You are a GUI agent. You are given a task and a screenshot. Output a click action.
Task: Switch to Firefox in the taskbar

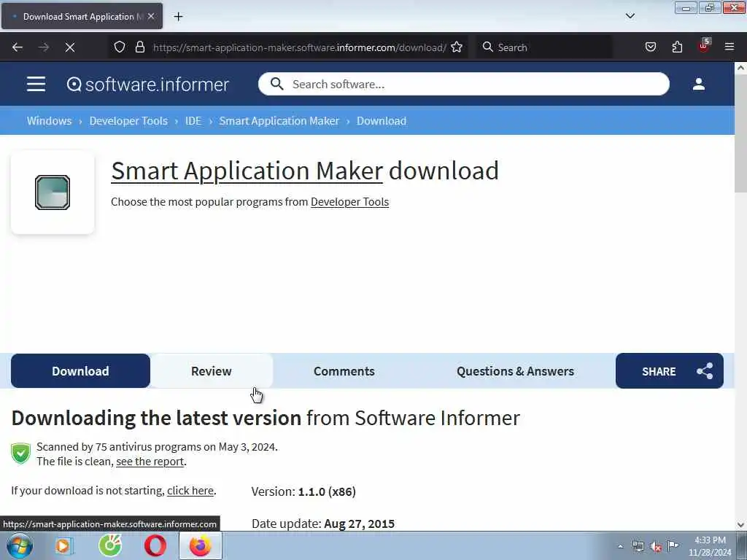[x=201, y=545]
